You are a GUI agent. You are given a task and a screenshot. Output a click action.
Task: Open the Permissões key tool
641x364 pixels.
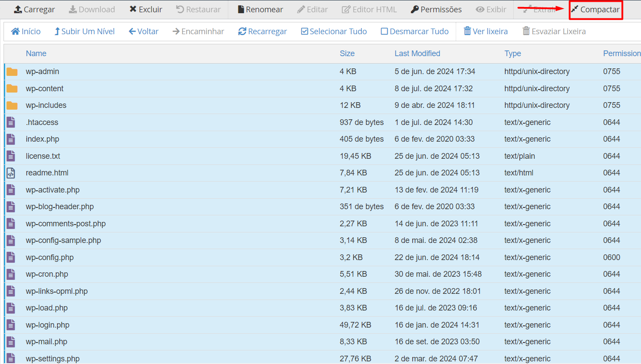pyautogui.click(x=436, y=10)
